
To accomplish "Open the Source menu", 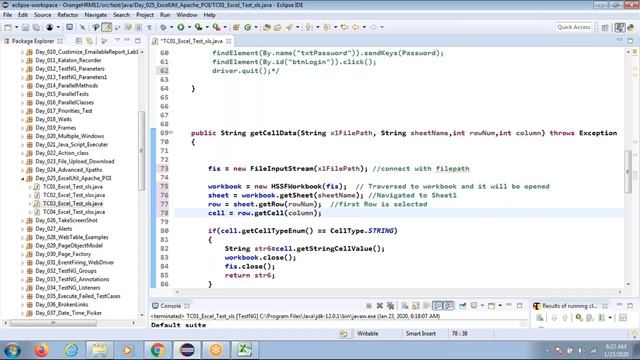I will pos(42,15).
